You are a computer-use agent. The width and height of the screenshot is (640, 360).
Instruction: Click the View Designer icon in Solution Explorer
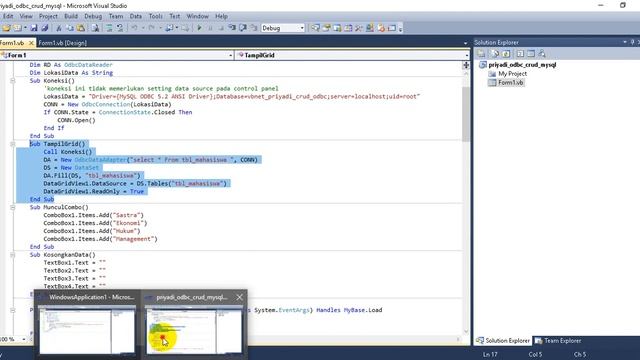click(x=531, y=53)
